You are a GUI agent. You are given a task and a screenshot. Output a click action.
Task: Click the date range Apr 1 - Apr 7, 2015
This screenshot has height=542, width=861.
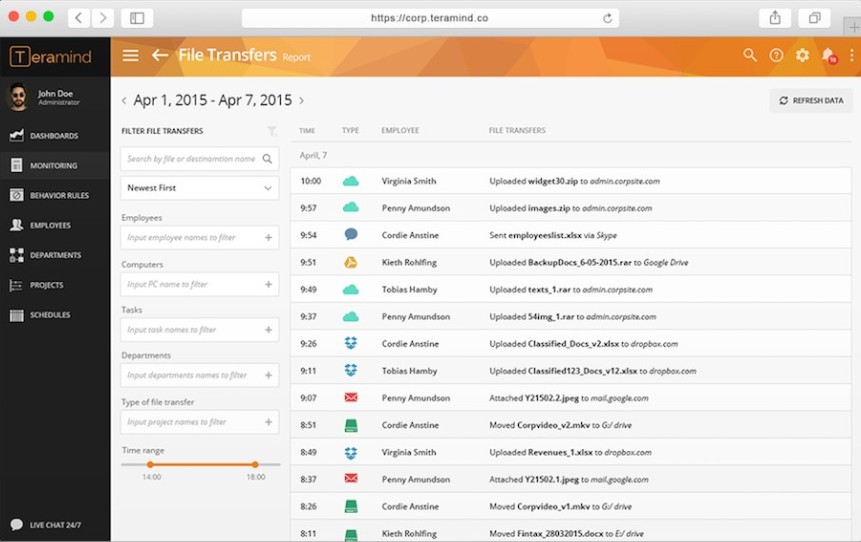click(213, 100)
